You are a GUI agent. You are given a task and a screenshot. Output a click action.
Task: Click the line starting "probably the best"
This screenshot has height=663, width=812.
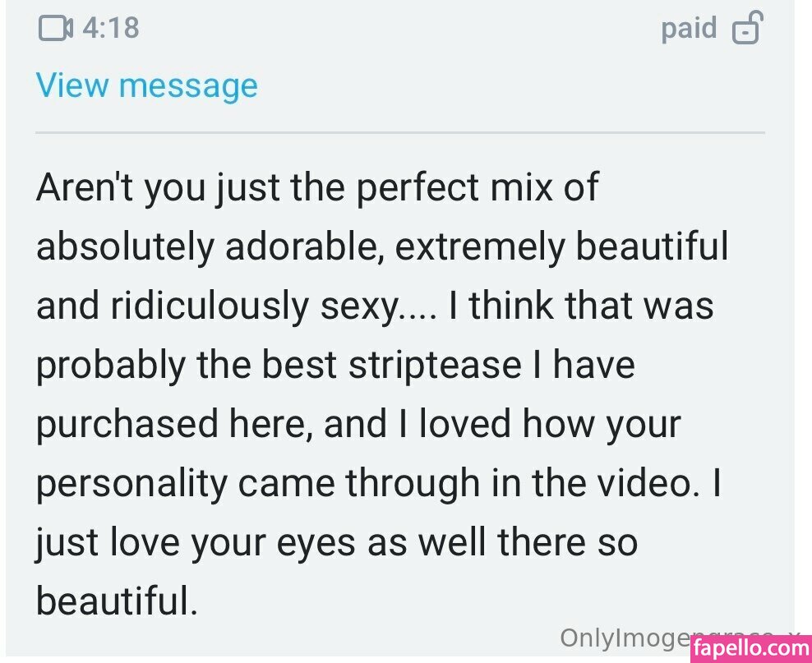[x=335, y=366]
